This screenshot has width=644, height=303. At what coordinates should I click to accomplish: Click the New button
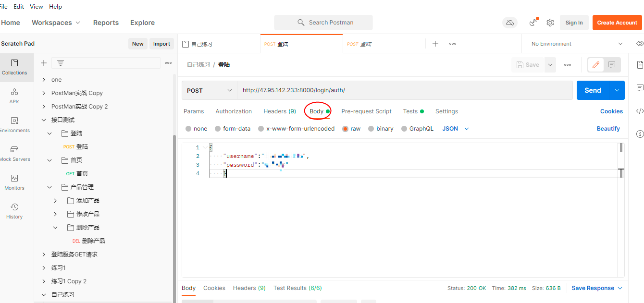pyautogui.click(x=138, y=44)
